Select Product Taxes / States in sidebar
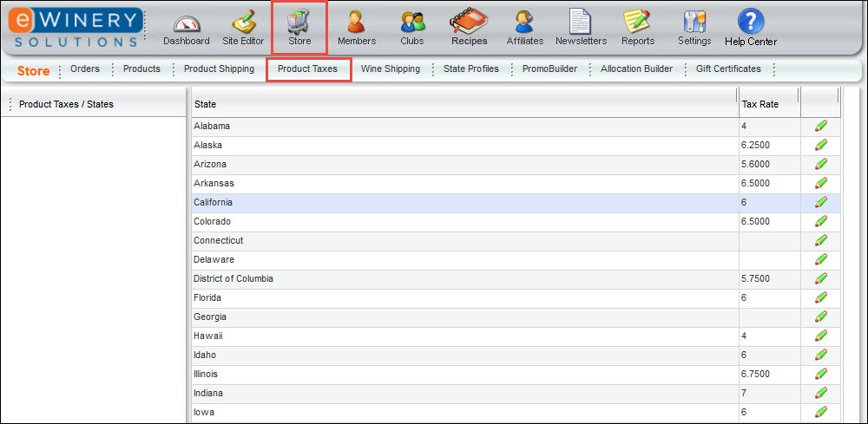This screenshot has height=424, width=868. (66, 105)
